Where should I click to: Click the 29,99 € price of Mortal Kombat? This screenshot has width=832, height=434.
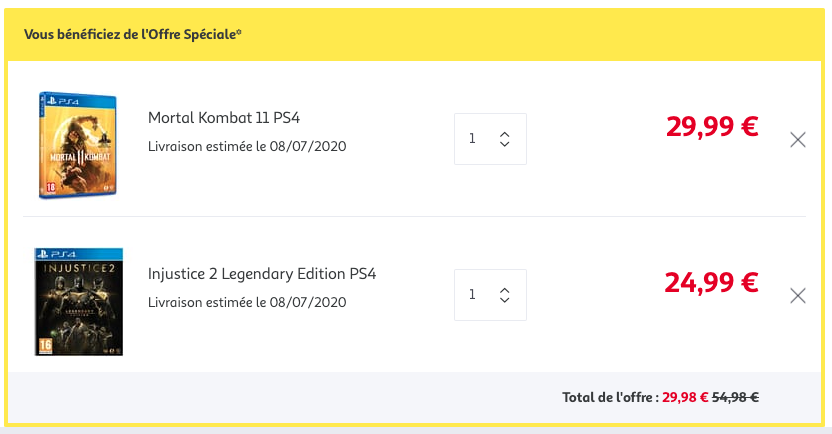click(x=712, y=127)
